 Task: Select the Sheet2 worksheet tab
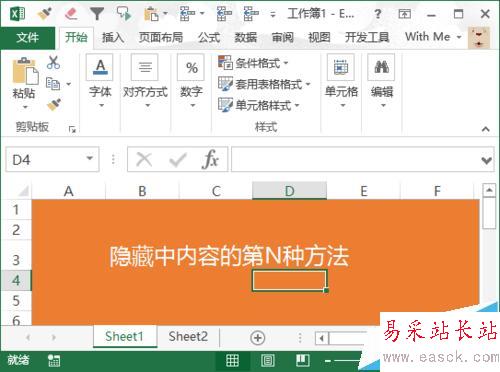(188, 337)
